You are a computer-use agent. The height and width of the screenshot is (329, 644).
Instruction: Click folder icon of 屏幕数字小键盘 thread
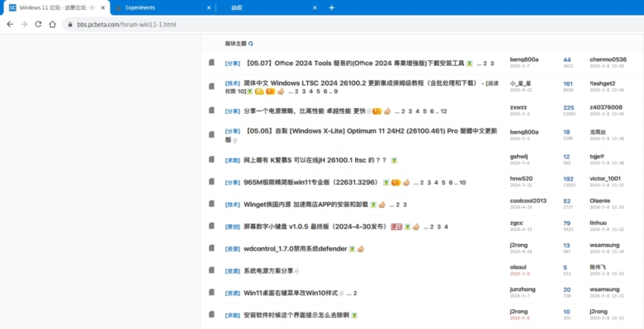[211, 226]
